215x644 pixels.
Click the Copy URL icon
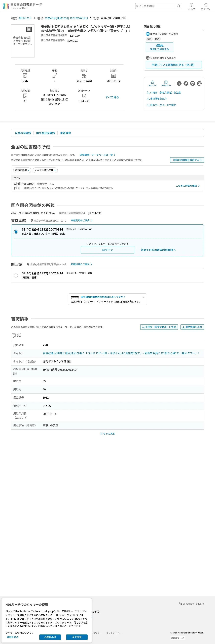166,82
